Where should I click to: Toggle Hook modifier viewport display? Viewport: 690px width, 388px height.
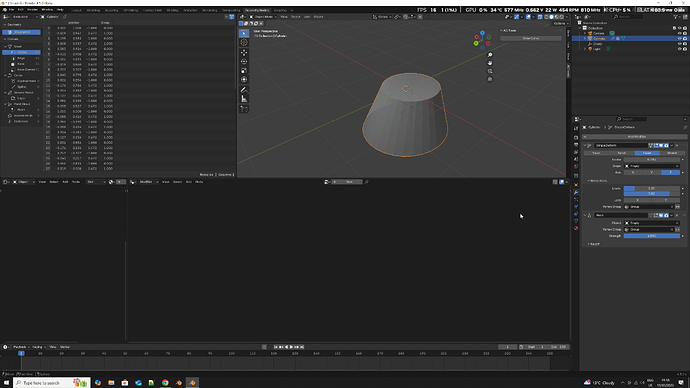coord(661,216)
